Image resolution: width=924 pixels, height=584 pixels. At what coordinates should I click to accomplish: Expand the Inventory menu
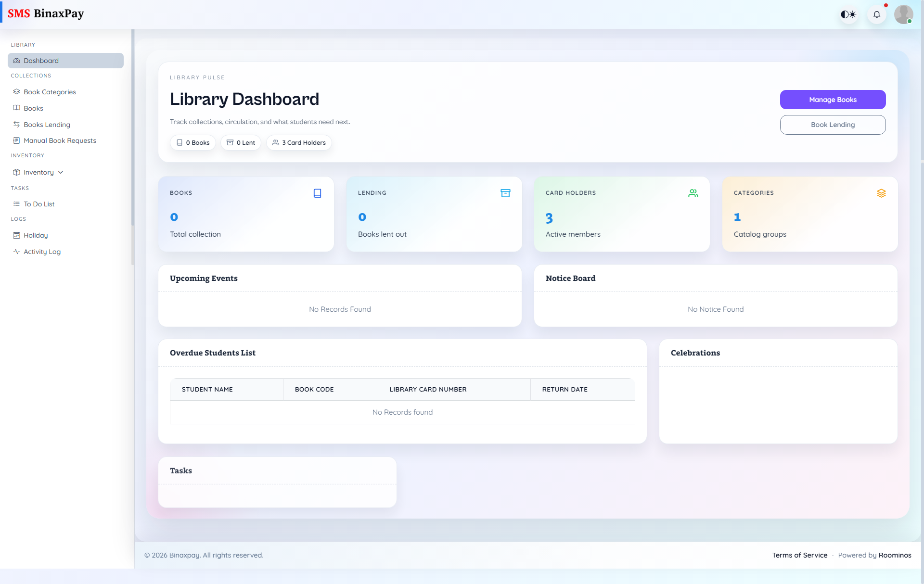point(38,172)
